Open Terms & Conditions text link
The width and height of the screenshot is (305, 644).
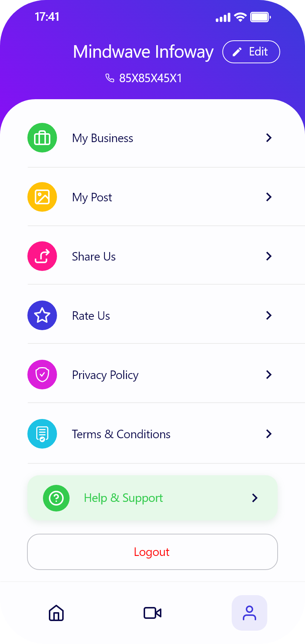click(x=121, y=434)
